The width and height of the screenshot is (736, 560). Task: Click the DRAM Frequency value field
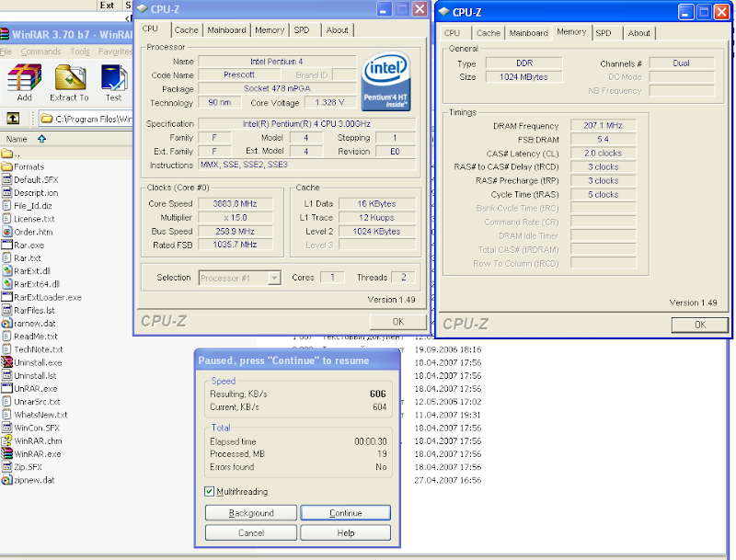[603, 125]
